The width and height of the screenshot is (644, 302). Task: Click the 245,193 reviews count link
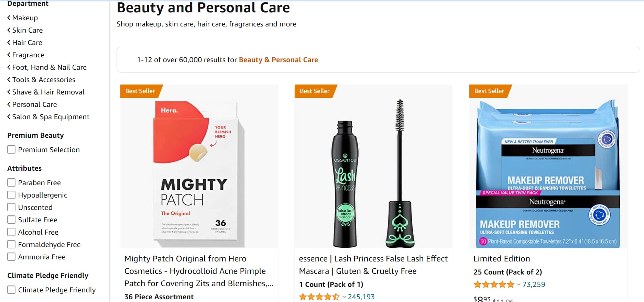361,296
